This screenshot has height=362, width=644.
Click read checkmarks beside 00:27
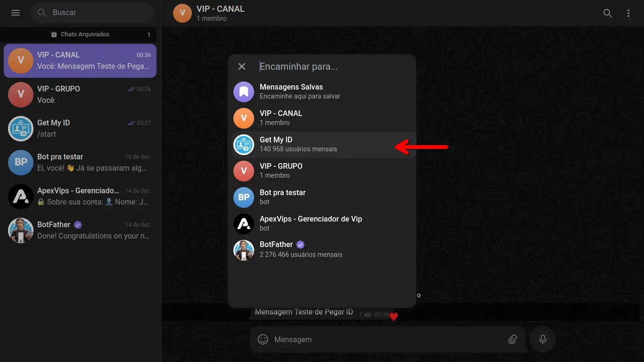click(131, 123)
